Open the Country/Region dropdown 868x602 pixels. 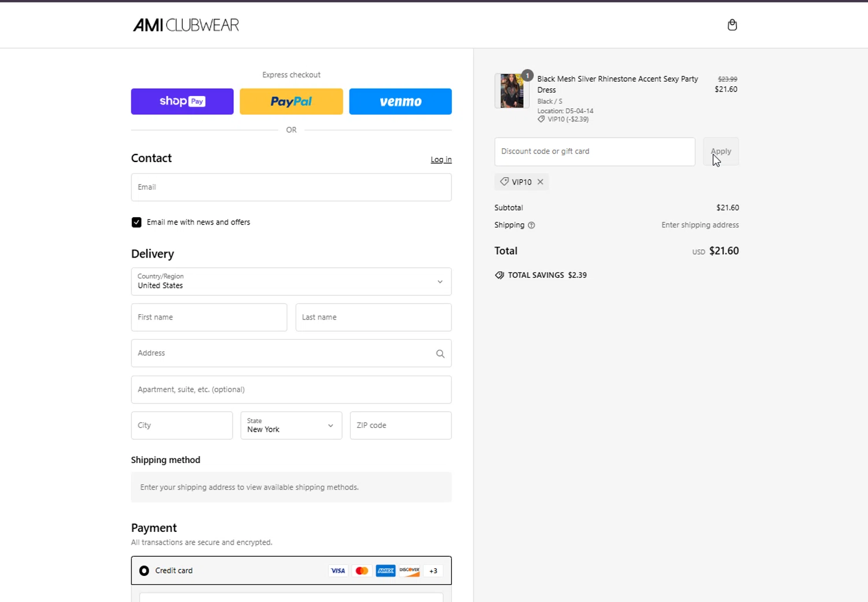(291, 282)
